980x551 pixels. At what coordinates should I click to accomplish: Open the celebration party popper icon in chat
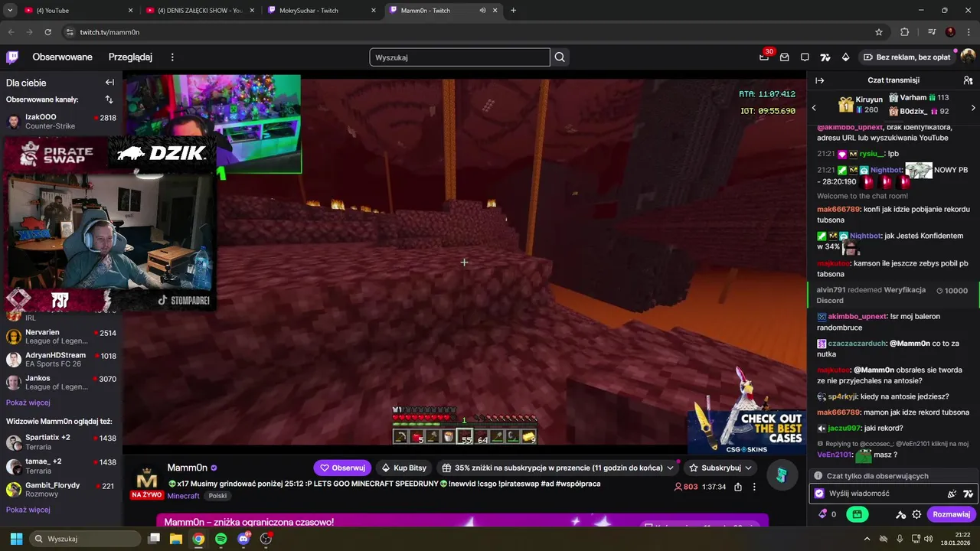(952, 494)
